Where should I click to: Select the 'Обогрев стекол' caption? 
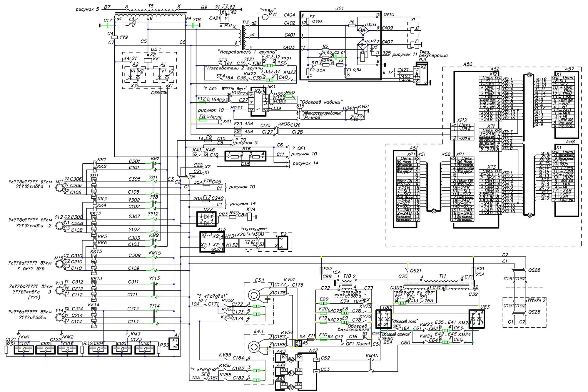point(395,334)
